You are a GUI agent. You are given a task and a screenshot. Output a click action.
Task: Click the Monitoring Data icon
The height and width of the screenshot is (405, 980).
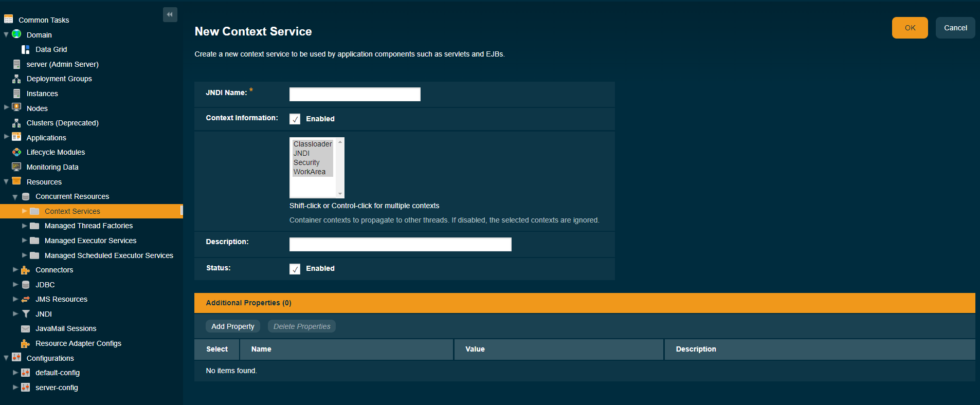pyautogui.click(x=16, y=167)
